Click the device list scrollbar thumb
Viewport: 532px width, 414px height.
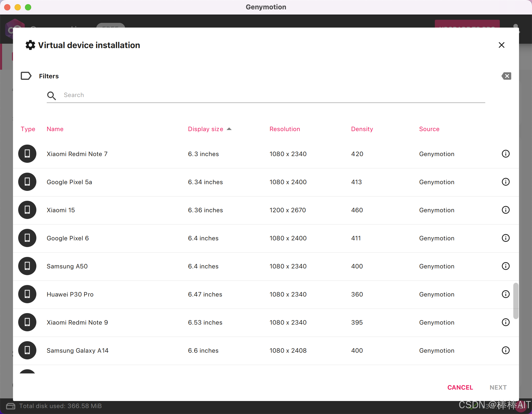click(x=516, y=301)
